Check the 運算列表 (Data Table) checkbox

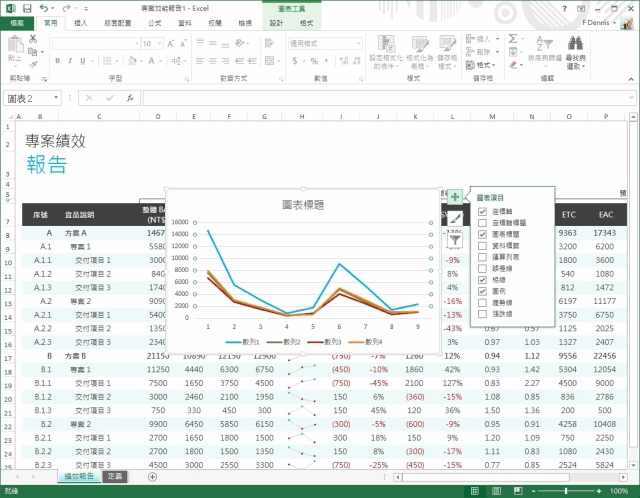pyautogui.click(x=482, y=257)
